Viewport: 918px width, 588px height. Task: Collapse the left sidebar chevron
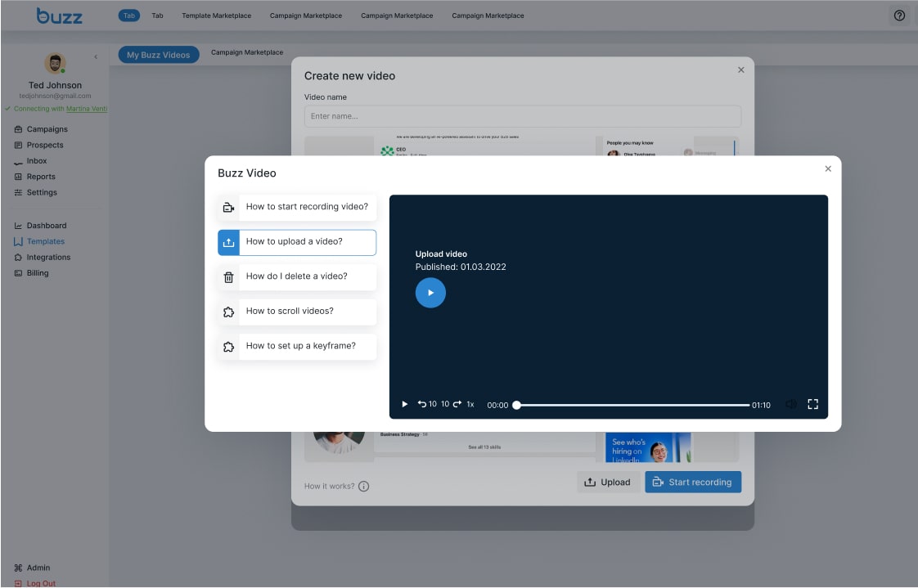coord(96,56)
